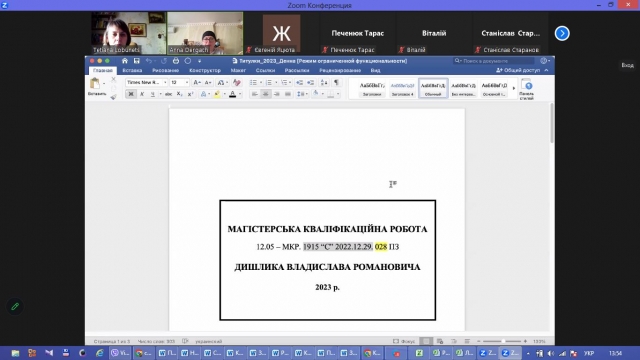Click the Save icon in Word title bar
The height and width of the screenshot is (360, 640).
[x=137, y=61]
